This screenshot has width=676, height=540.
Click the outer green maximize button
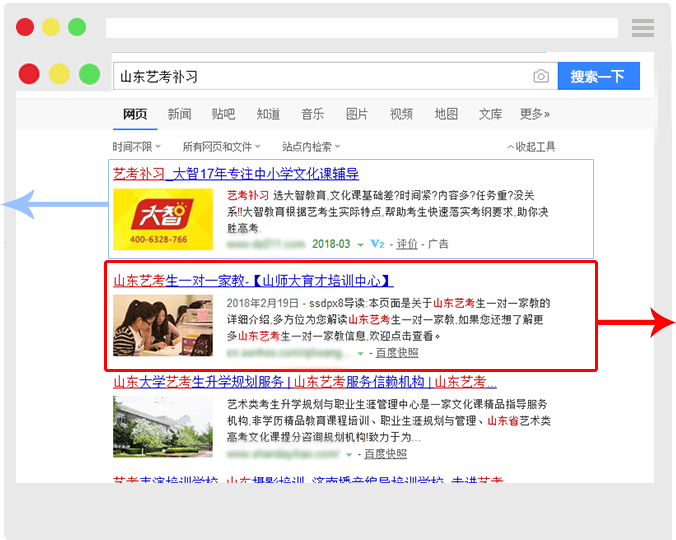pyautogui.click(x=77, y=27)
